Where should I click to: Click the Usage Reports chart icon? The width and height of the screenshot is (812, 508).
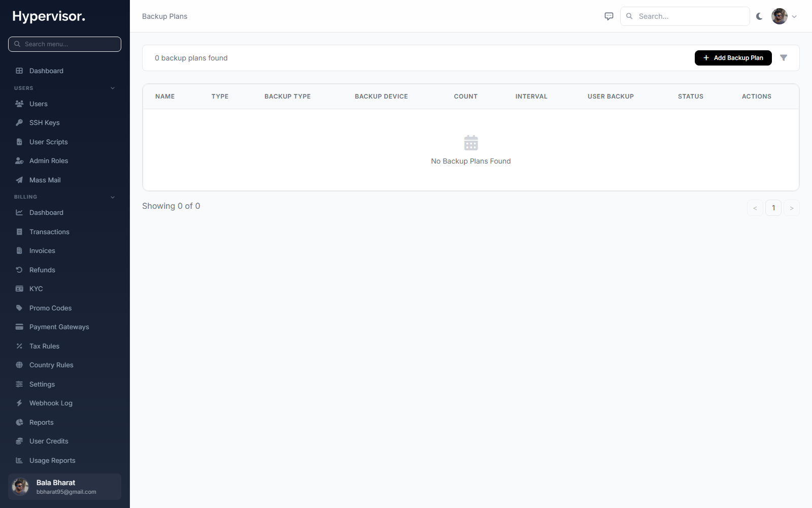click(x=19, y=460)
